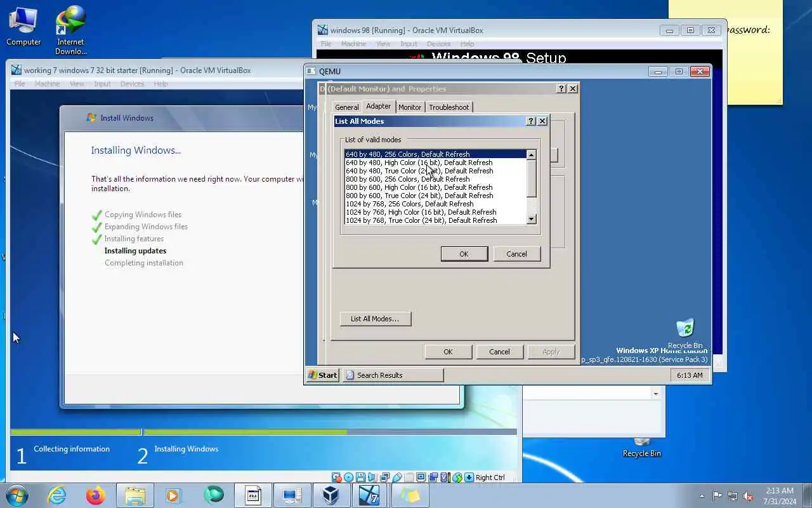
Task: Open View menu in Windows 7 VirtualBox window
Action: (x=77, y=84)
